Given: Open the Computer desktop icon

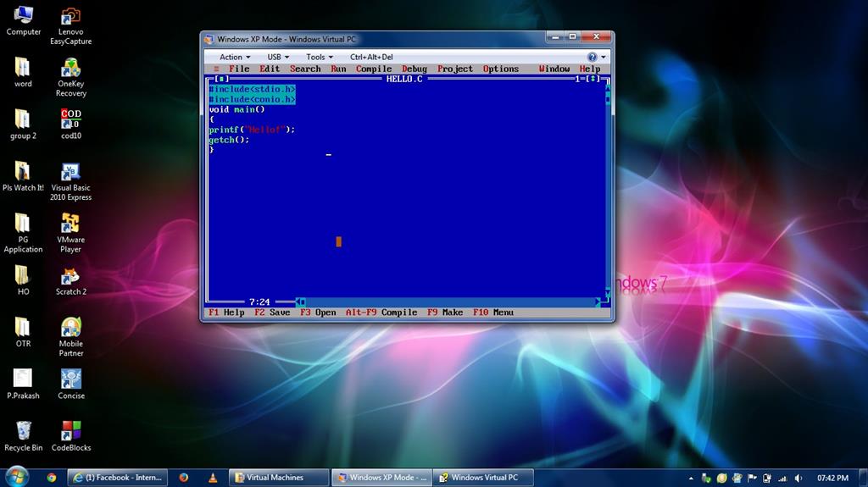Looking at the screenshot, I should point(23,21).
